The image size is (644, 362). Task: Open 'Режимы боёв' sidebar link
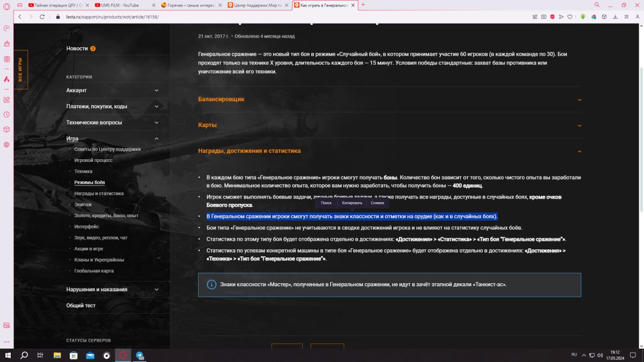tap(90, 182)
